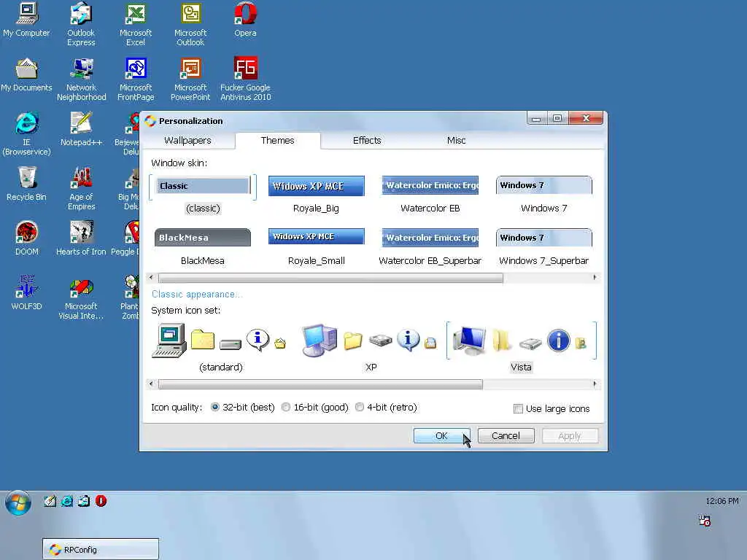This screenshot has height=560, width=747.
Task: Select 32-bit (best) icon quality
Action: click(x=242, y=407)
